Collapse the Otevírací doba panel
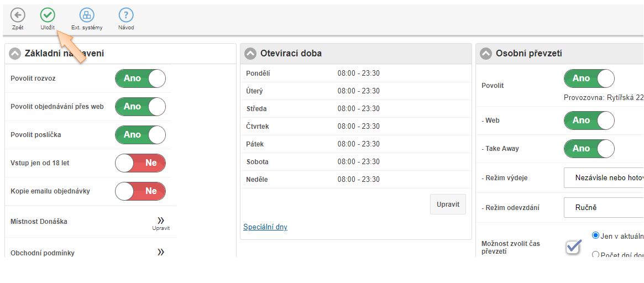The image size is (644, 283). click(x=251, y=54)
